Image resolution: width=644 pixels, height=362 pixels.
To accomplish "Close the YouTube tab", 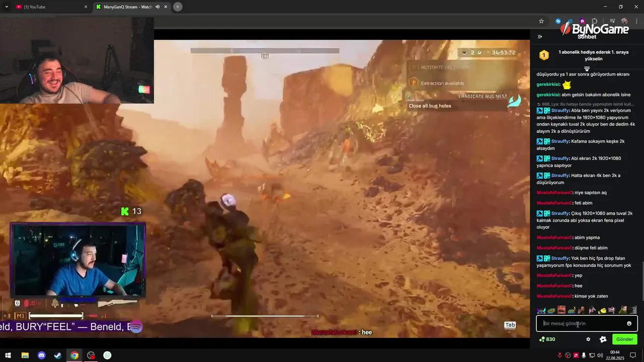I will point(86,7).
